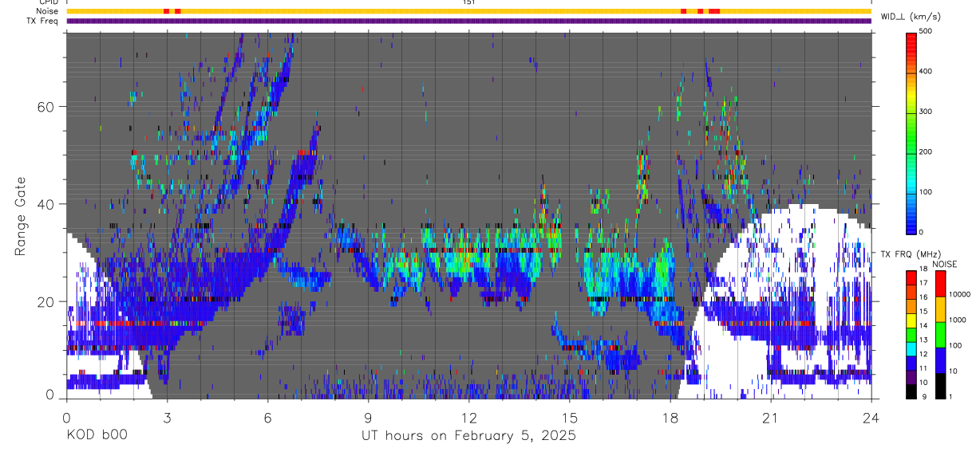Click the first red Noise bar segment near hour 3
This screenshot has height=452, width=980.
point(166,11)
